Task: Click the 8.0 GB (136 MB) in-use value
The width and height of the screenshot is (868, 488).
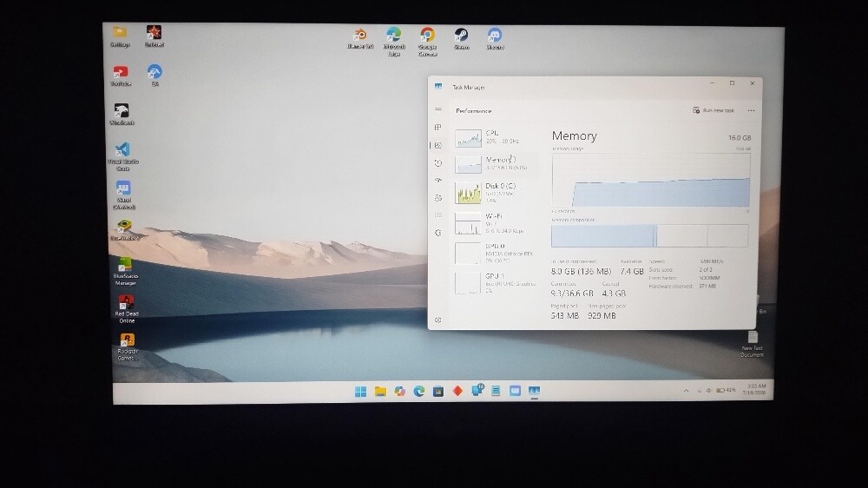Action: (582, 272)
